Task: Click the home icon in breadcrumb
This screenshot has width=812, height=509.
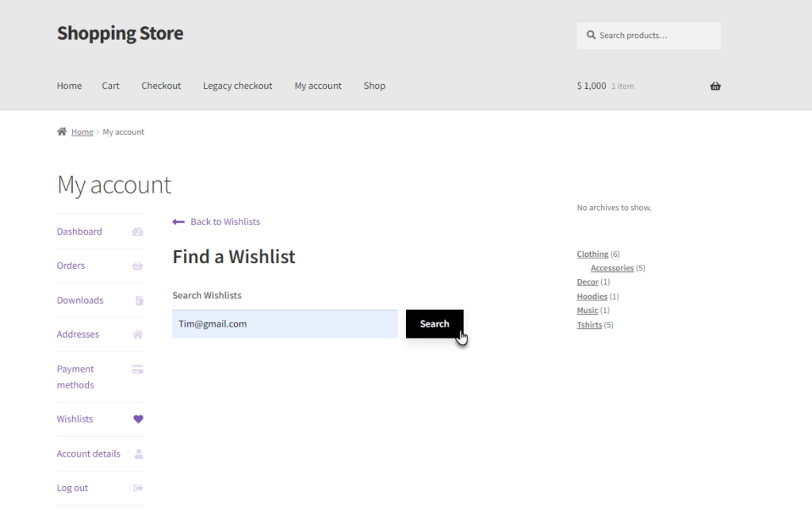Action: tap(62, 132)
